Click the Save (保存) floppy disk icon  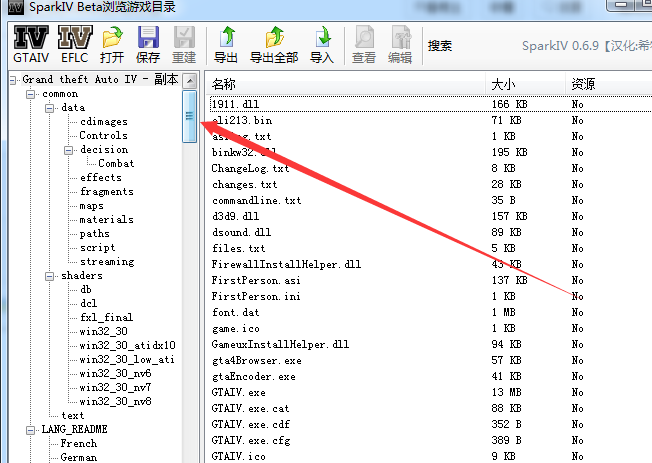(148, 38)
